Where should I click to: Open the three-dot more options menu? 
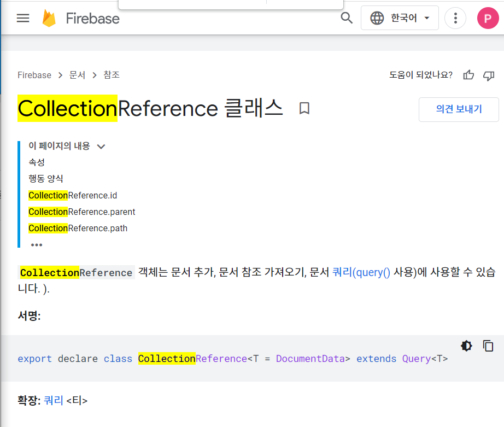455,18
